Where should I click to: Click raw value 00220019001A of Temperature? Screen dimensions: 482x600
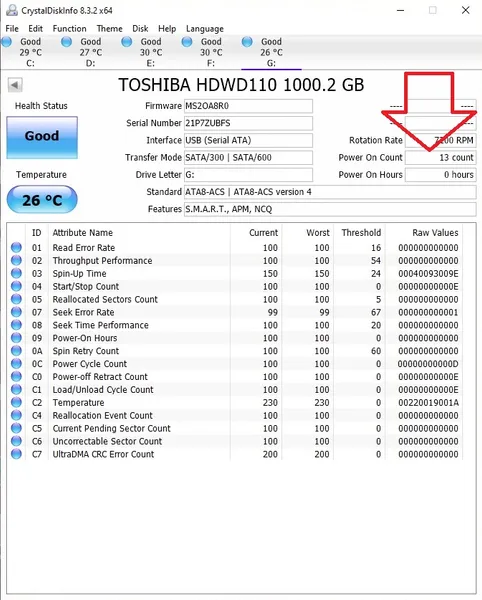tap(428, 403)
